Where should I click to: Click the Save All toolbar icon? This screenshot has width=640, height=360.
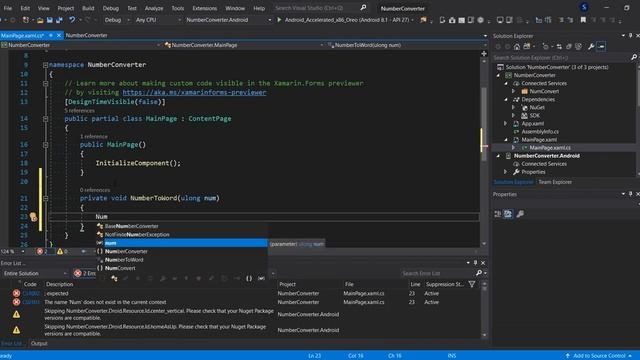coord(59,20)
